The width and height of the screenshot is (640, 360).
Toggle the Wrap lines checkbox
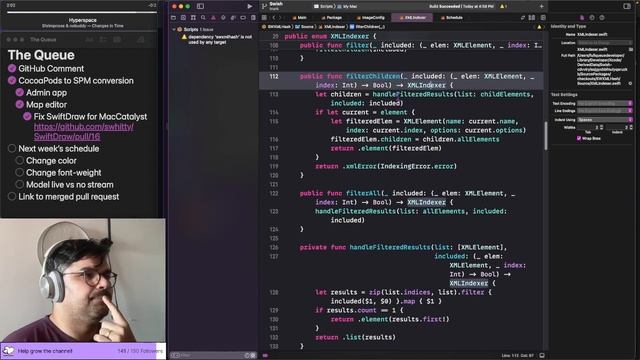click(579, 138)
